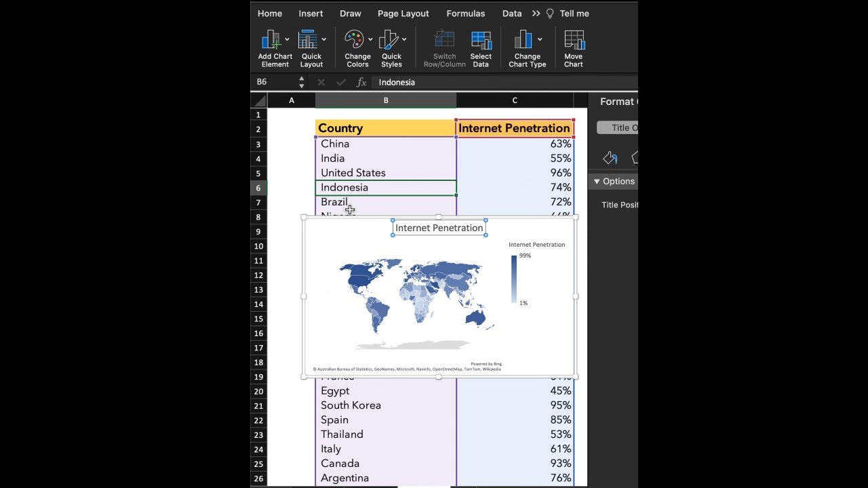The image size is (868, 488).
Task: Expand the Quick Styles dropdown arrow
Action: (403, 39)
